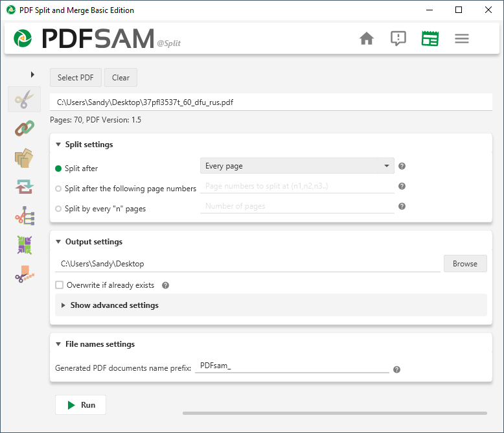Select the Merge chain-link tool in sidebar
Viewport: 504px width, 433px height.
coord(25,128)
